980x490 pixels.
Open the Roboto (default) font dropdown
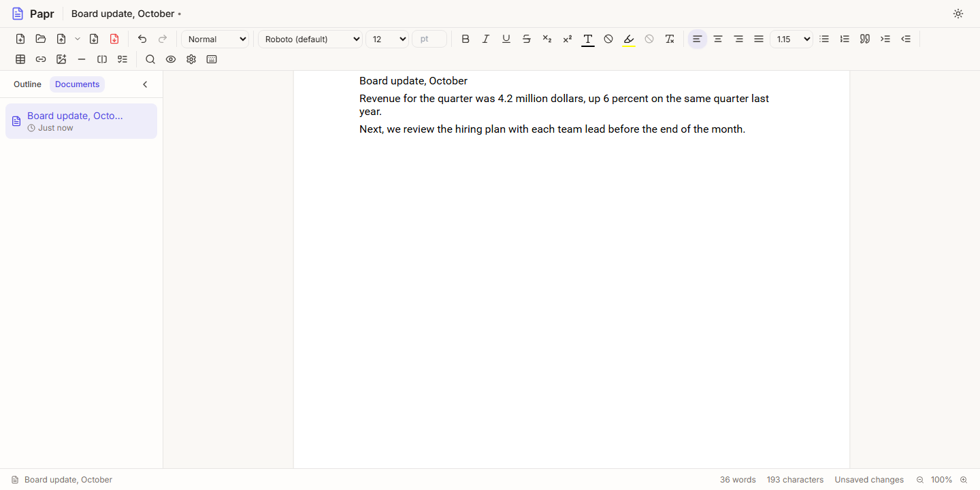coord(310,39)
